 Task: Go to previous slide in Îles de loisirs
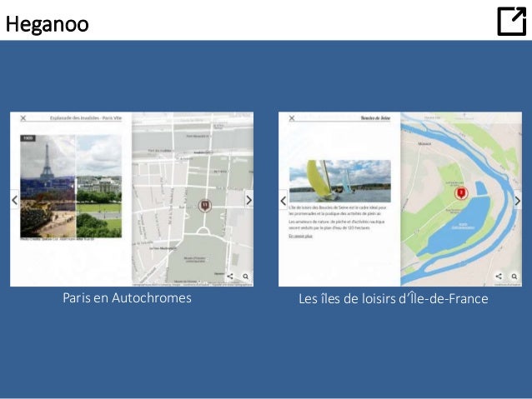click(284, 201)
